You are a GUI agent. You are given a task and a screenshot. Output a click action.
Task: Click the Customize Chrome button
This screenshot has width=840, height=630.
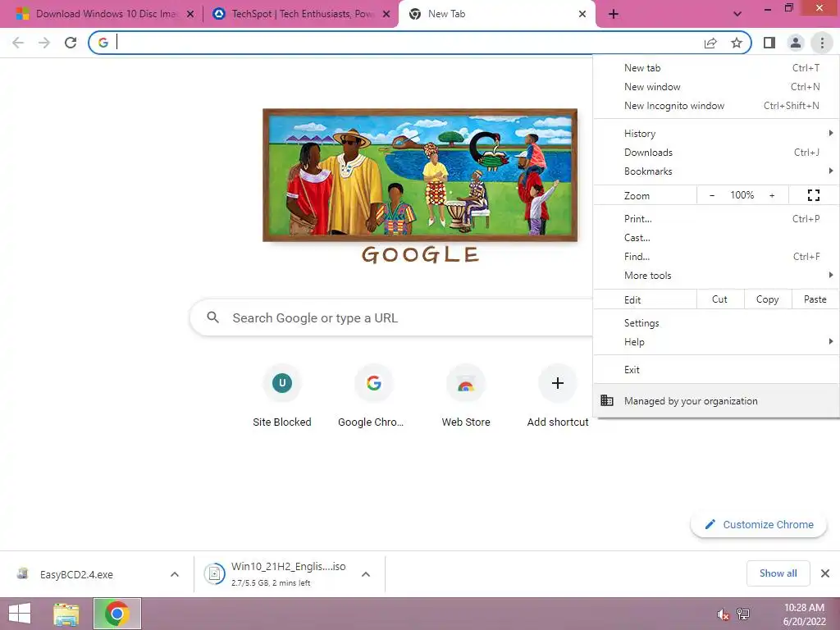click(759, 524)
